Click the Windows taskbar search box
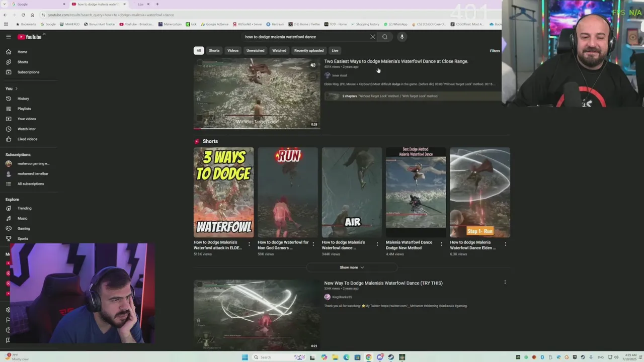The image size is (644, 362). pos(278,357)
